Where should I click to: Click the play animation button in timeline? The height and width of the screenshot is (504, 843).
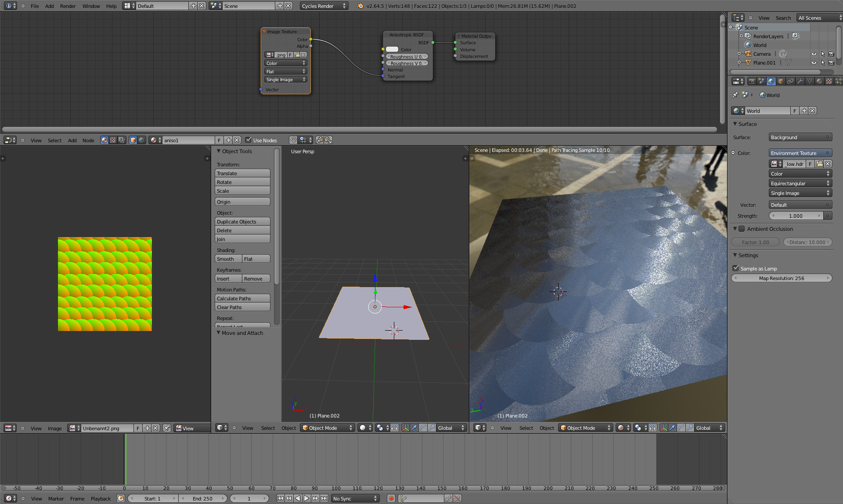pos(306,498)
